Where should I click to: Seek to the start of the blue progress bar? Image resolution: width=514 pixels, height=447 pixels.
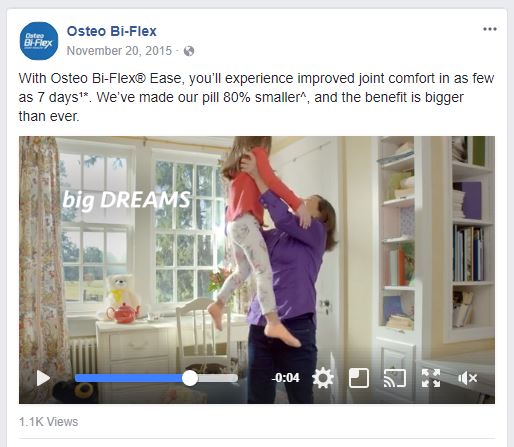tap(77, 378)
